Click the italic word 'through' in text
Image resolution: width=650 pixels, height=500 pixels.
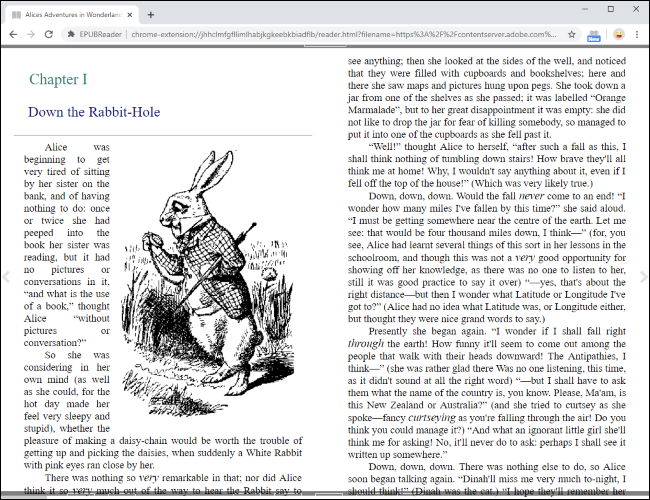(366, 344)
